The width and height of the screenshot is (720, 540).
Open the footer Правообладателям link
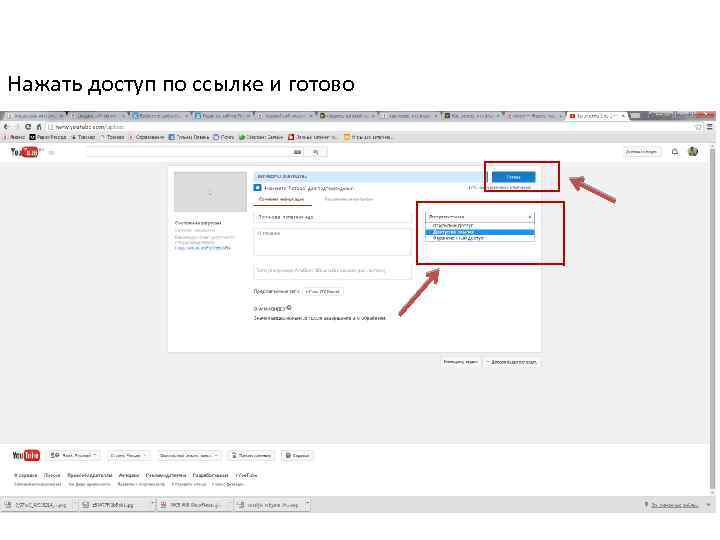(x=90, y=475)
